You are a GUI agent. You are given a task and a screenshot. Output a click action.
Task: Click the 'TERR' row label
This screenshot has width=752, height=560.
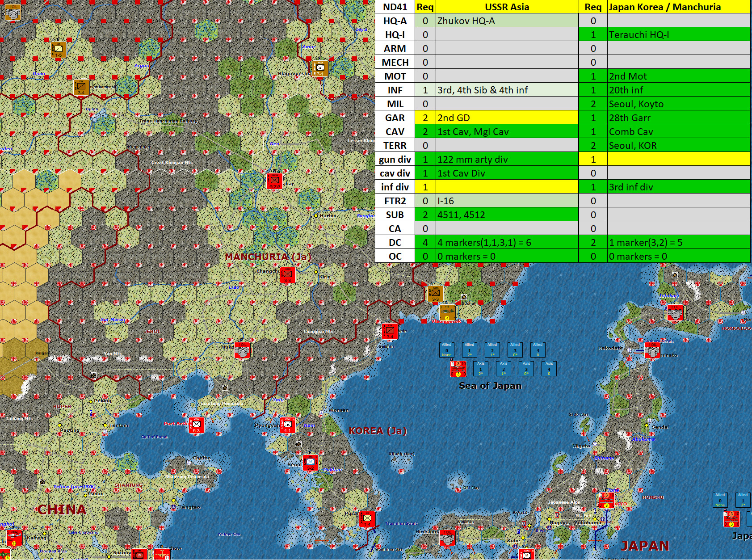(395, 145)
